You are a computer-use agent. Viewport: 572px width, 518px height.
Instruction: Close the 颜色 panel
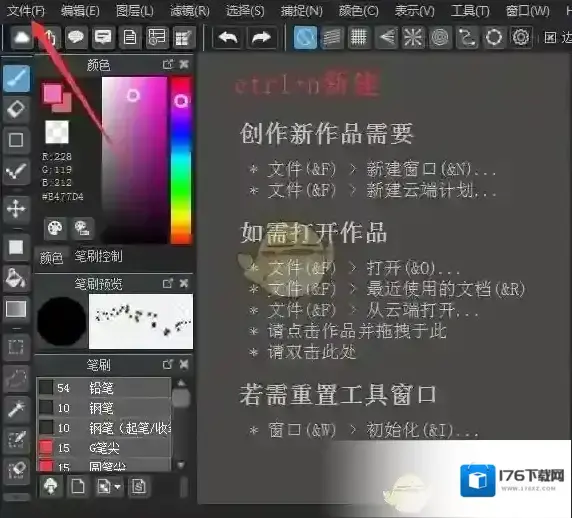[184, 65]
